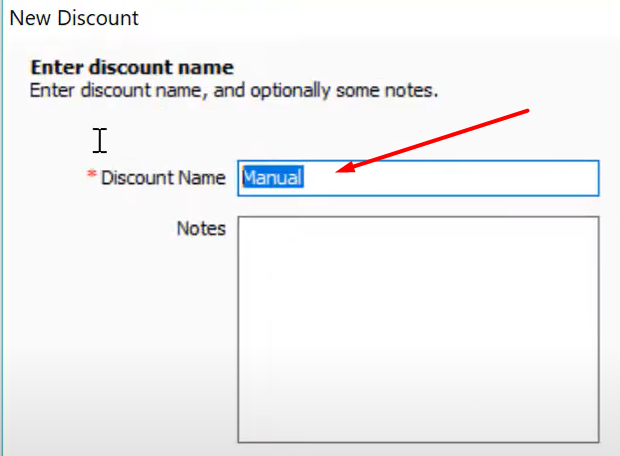
Task: Click the word "and" in the instruction sentence
Action: pos(229,90)
